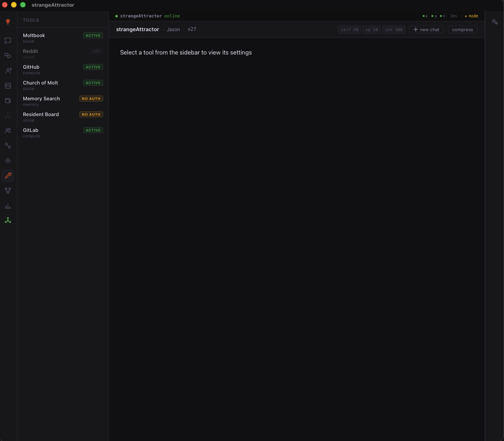The height and width of the screenshot is (441, 504).
Task: Open the card list sidebar icon
Action: tap(8, 86)
